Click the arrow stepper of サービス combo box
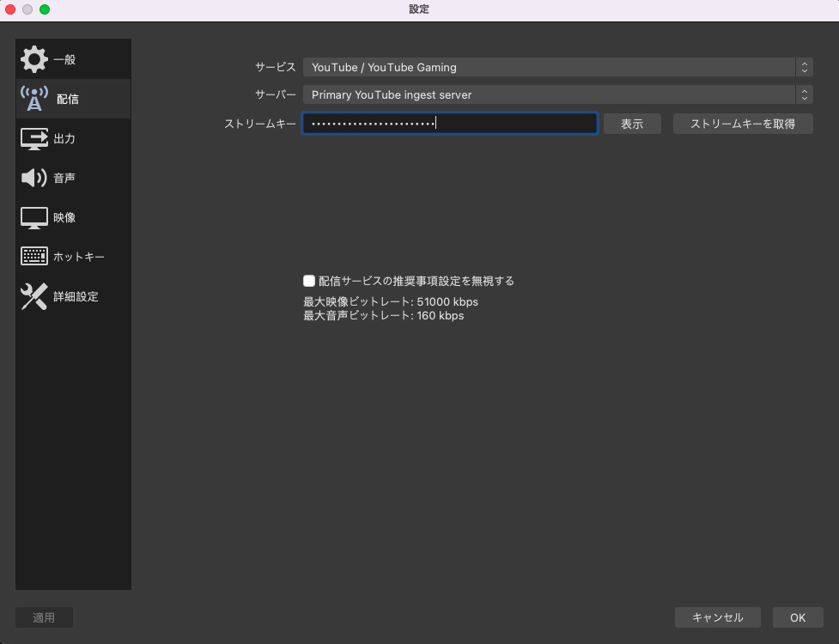Image resolution: width=839 pixels, height=644 pixels. 804,67
